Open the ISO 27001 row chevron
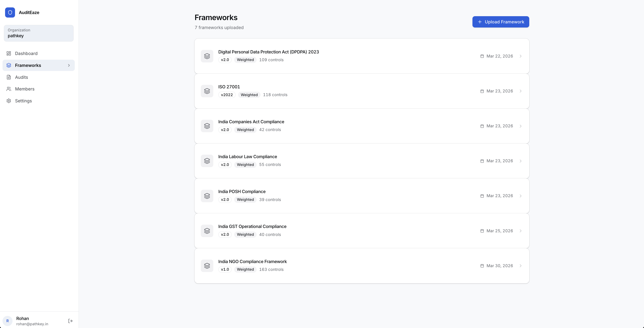This screenshot has width=644, height=328. point(521,91)
